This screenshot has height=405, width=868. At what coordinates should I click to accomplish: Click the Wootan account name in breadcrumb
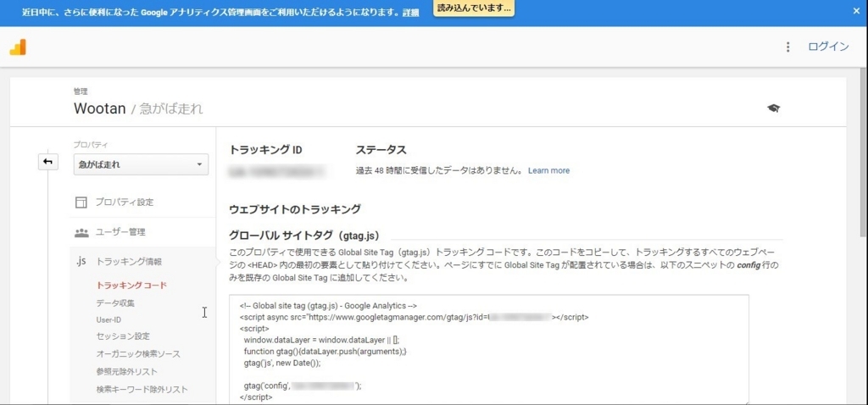100,108
